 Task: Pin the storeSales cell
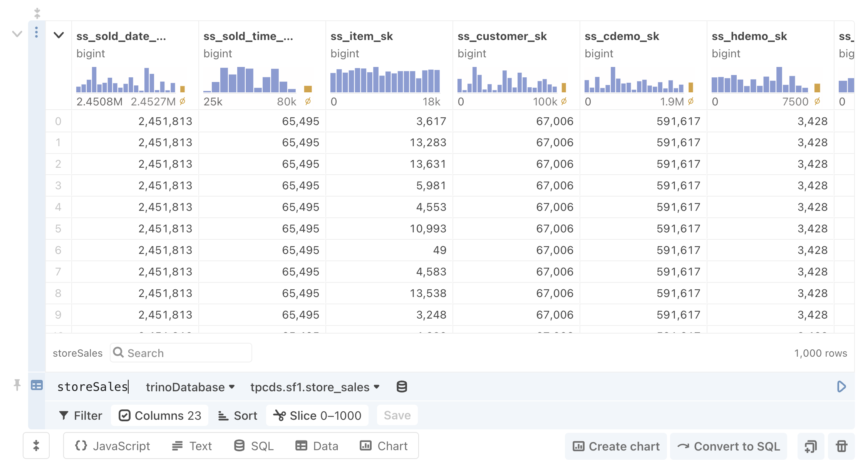click(17, 385)
